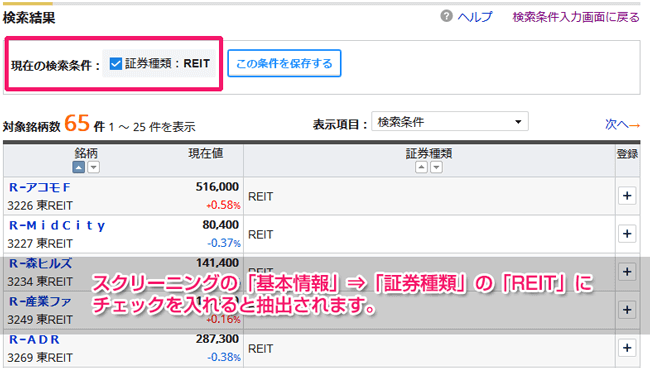
Task: Add R-森ヒルズ with its plus button
Action: [x=627, y=272]
